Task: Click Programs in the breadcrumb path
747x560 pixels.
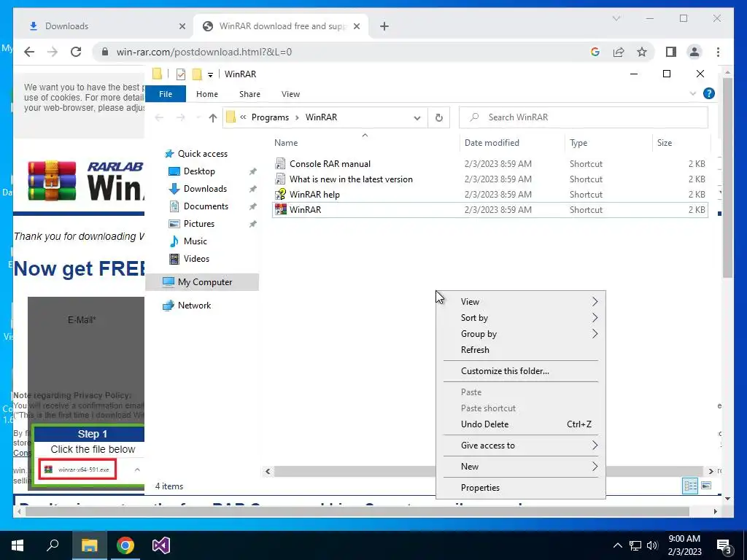Action: coord(270,117)
